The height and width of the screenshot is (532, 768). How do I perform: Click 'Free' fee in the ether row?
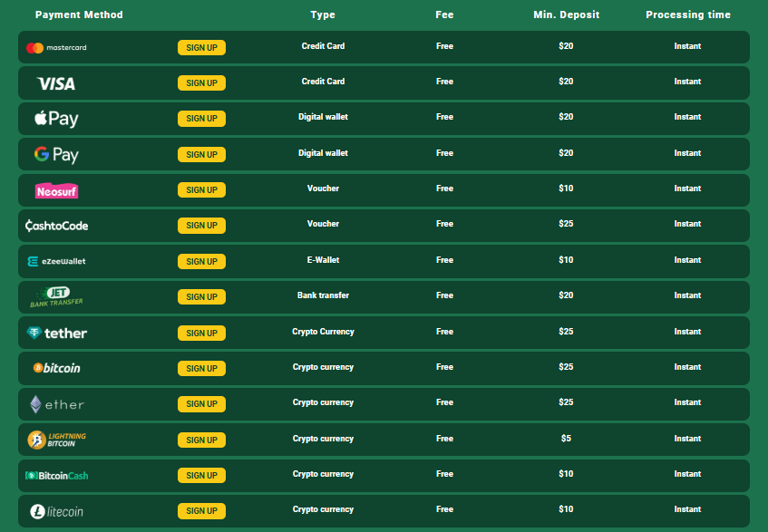(444, 402)
